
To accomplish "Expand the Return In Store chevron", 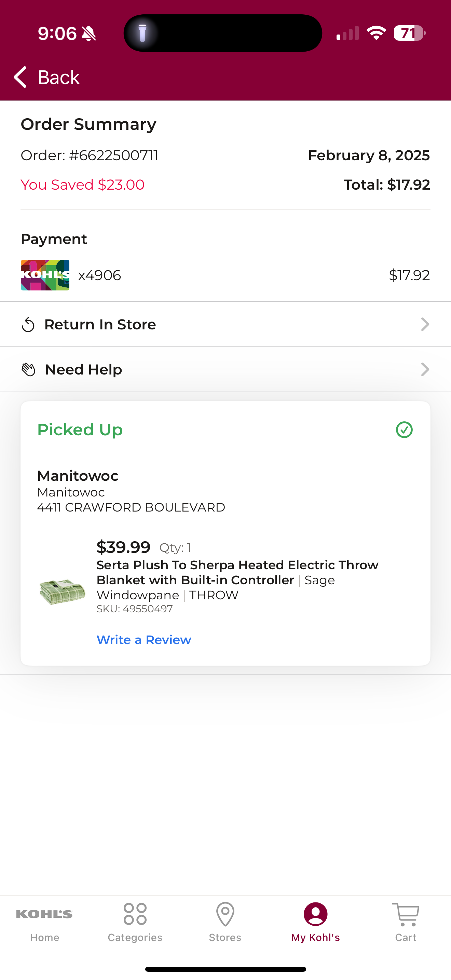I will [425, 325].
